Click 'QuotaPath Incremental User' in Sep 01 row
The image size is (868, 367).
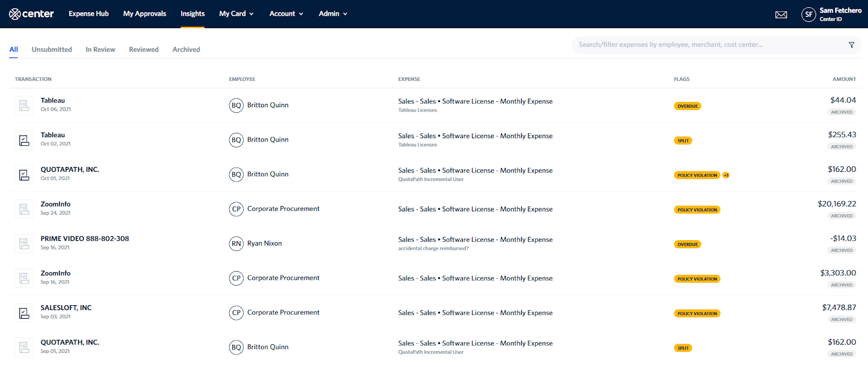pos(431,352)
